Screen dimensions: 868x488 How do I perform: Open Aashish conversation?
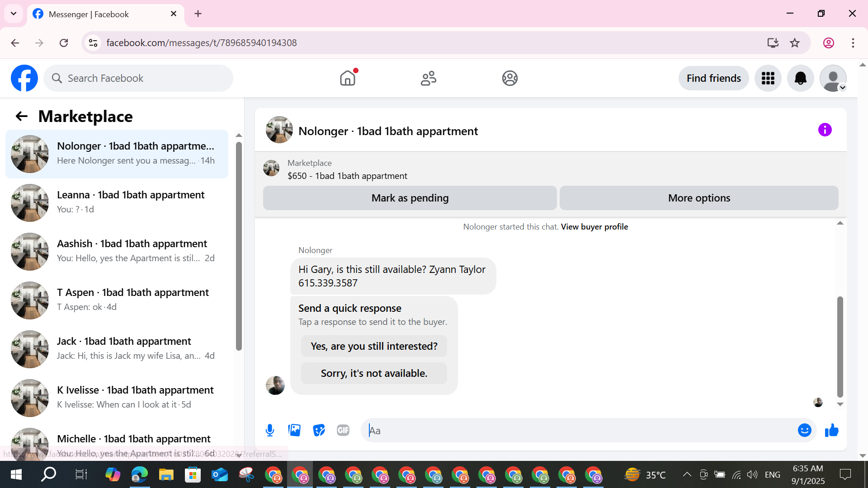tap(117, 252)
